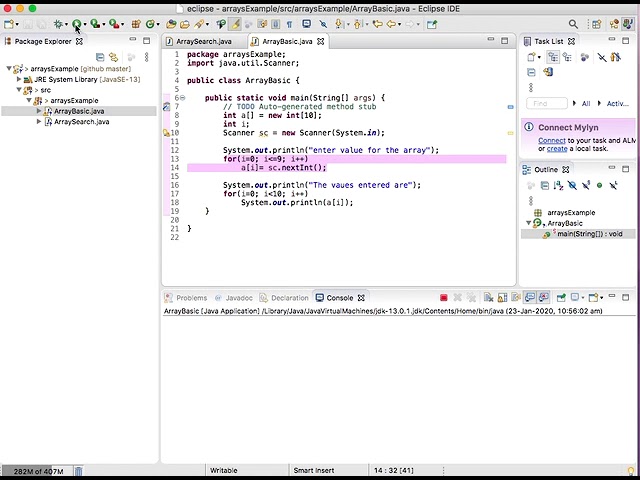Viewport: 640px width, 480px height.
Task: Open the New wizard dropdown arrow
Action: [17, 24]
